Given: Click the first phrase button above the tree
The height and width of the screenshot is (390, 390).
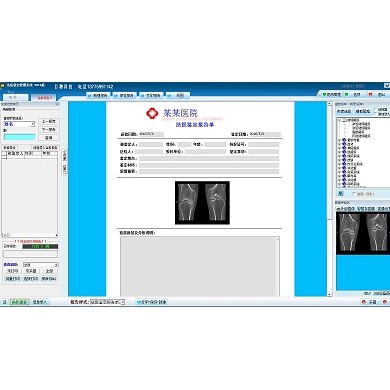Looking at the screenshot, I should [x=344, y=111].
